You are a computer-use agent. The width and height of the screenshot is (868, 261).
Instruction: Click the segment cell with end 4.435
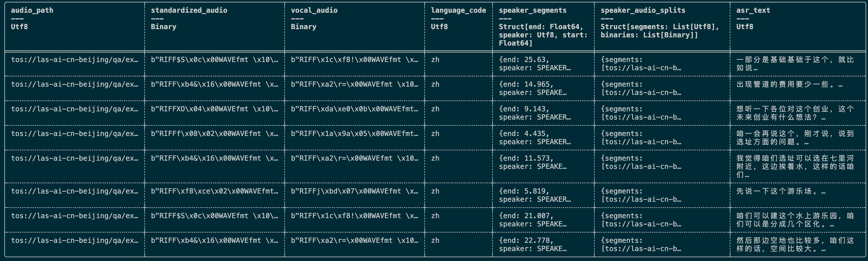tap(535, 137)
